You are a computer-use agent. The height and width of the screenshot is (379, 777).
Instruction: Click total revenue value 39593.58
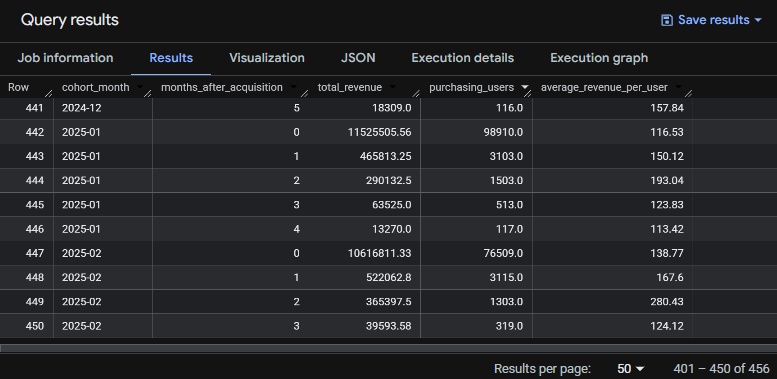click(388, 326)
